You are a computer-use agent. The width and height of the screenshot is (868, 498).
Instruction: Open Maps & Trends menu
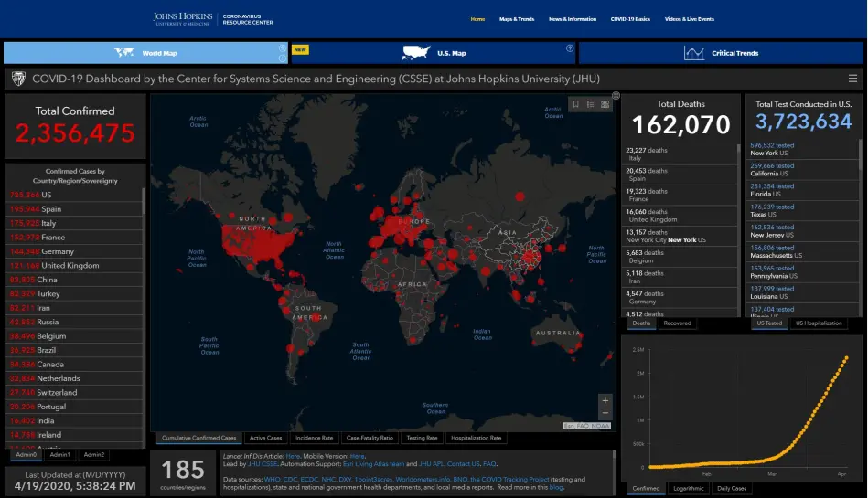coord(517,19)
